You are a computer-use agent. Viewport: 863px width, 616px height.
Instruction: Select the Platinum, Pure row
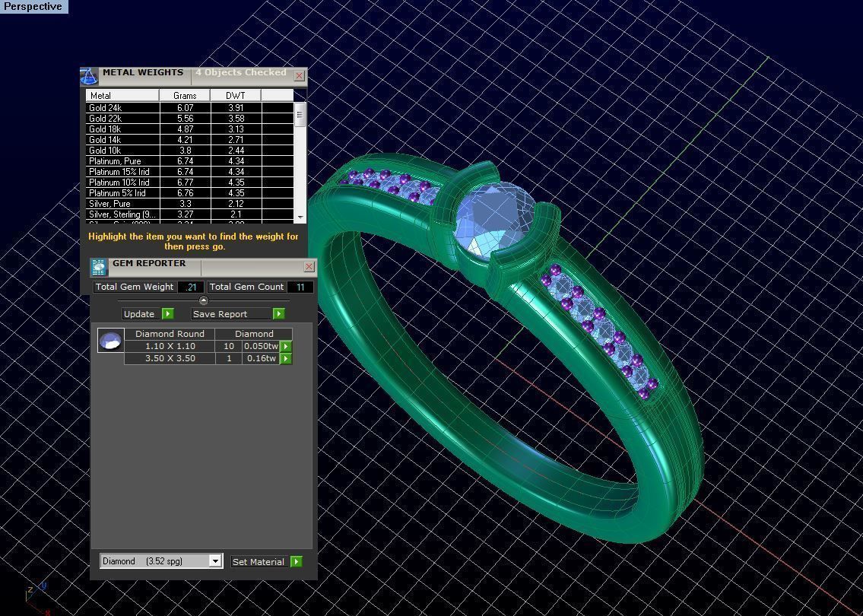189,161
